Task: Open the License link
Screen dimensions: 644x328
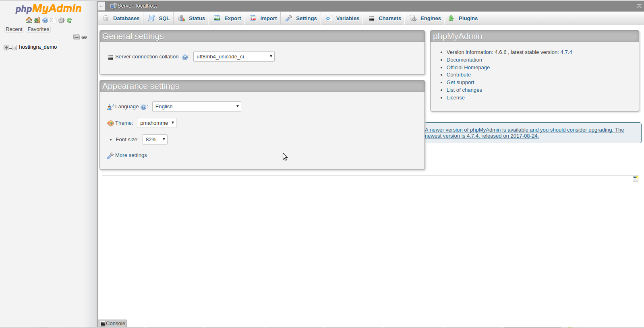Action: pos(456,98)
